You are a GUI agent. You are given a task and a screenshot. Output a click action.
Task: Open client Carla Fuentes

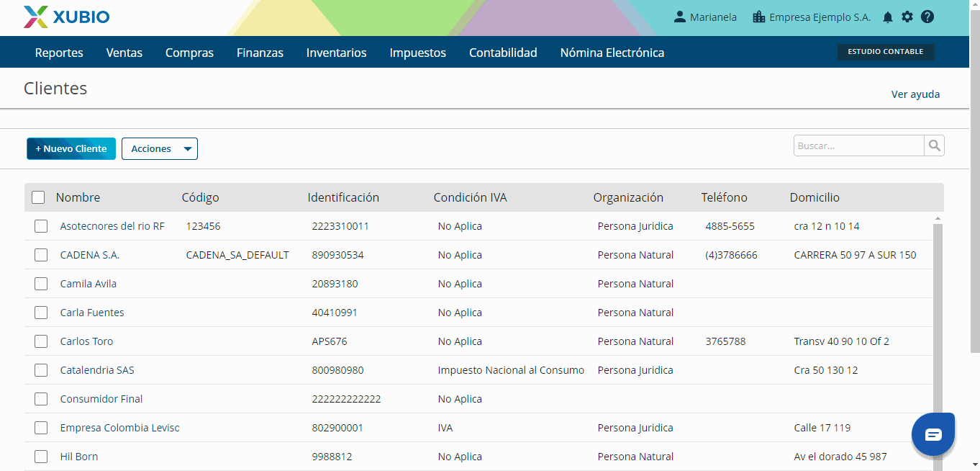92,313
